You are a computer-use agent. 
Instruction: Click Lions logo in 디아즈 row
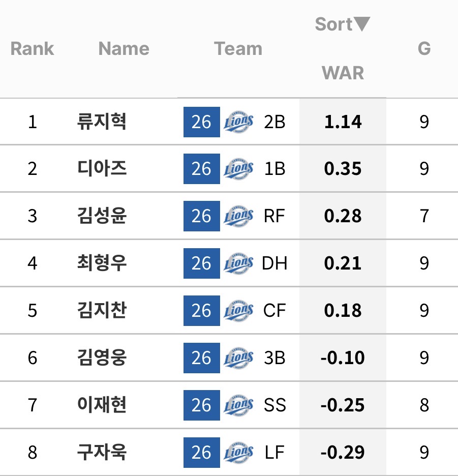tap(238, 169)
